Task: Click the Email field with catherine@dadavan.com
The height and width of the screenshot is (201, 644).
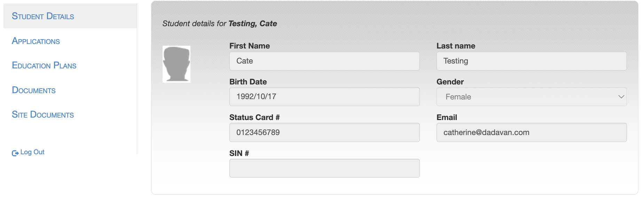Action: [532, 132]
